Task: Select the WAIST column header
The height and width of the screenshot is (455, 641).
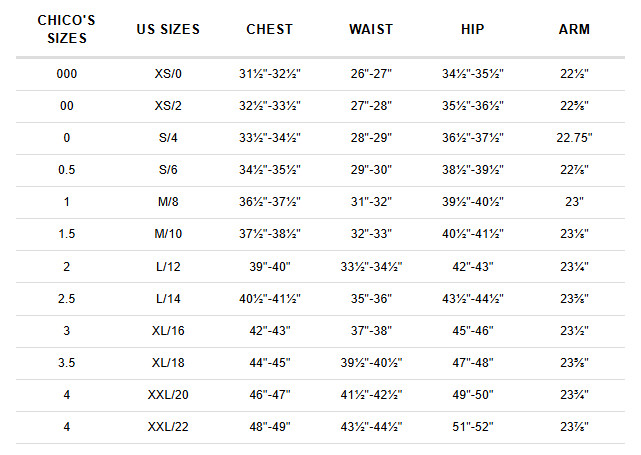Action: click(371, 29)
